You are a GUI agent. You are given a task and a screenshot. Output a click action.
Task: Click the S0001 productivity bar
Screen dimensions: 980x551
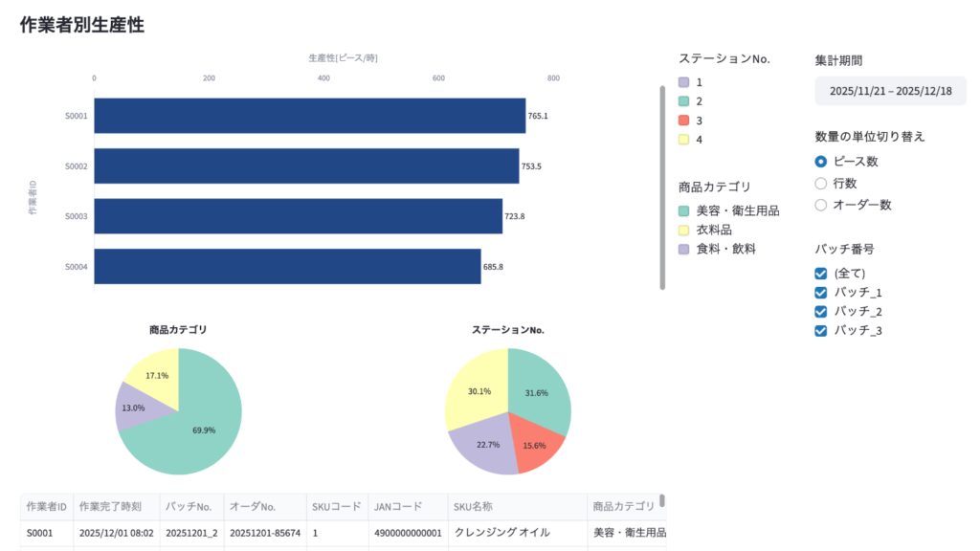[x=309, y=116]
